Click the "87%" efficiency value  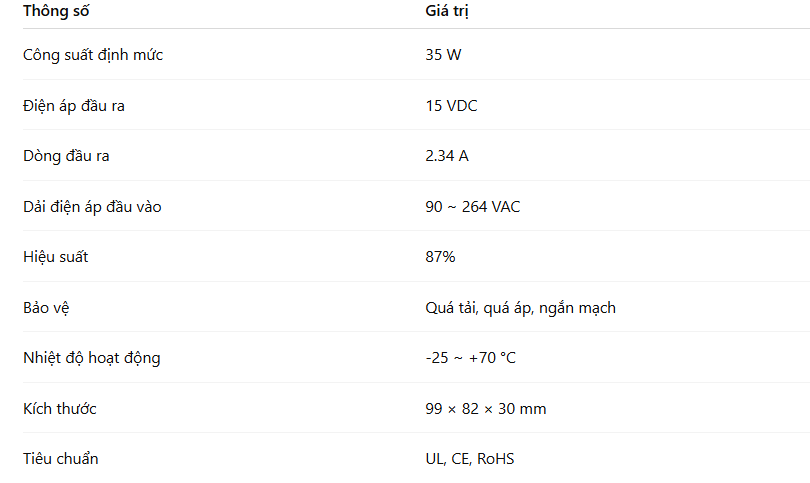(x=440, y=257)
